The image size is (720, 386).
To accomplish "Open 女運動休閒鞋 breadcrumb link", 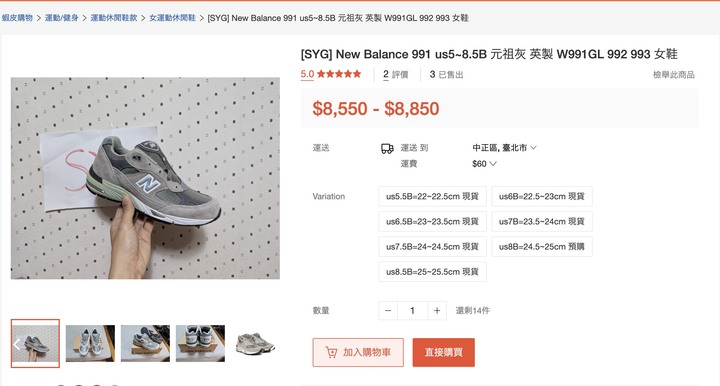I will (x=172, y=18).
